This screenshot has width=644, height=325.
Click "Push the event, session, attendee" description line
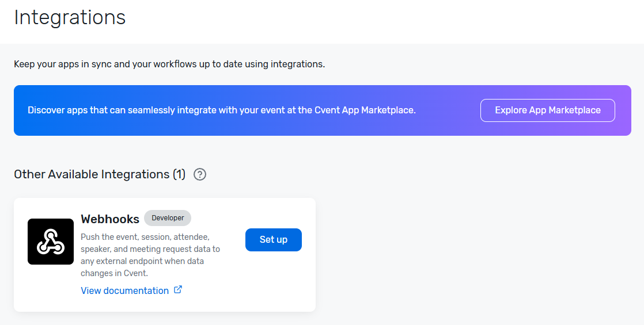(x=145, y=237)
